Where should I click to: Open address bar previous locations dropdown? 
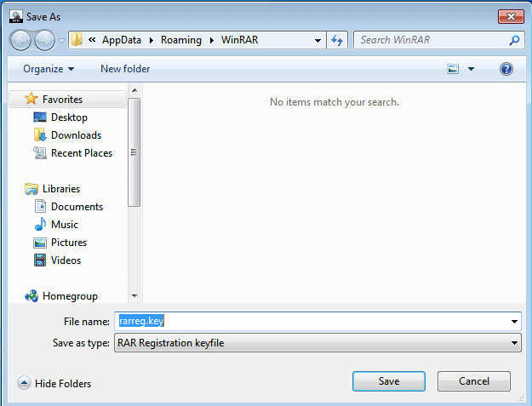[317, 40]
